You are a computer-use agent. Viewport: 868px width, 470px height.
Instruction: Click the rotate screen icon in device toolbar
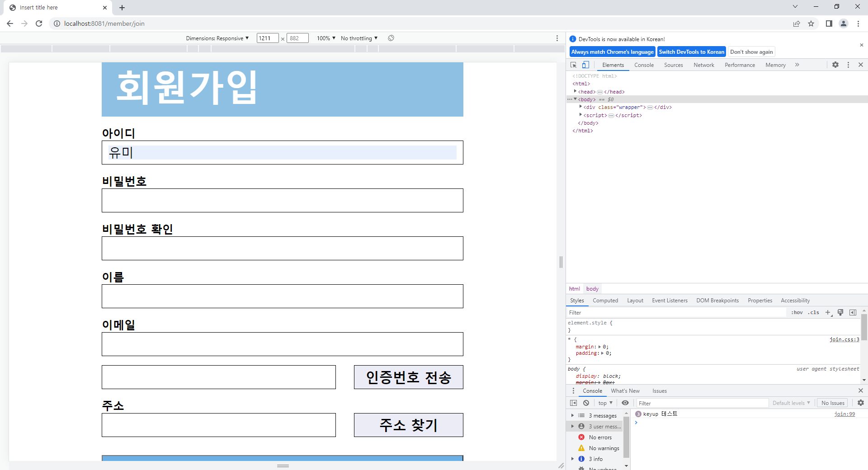coord(391,38)
